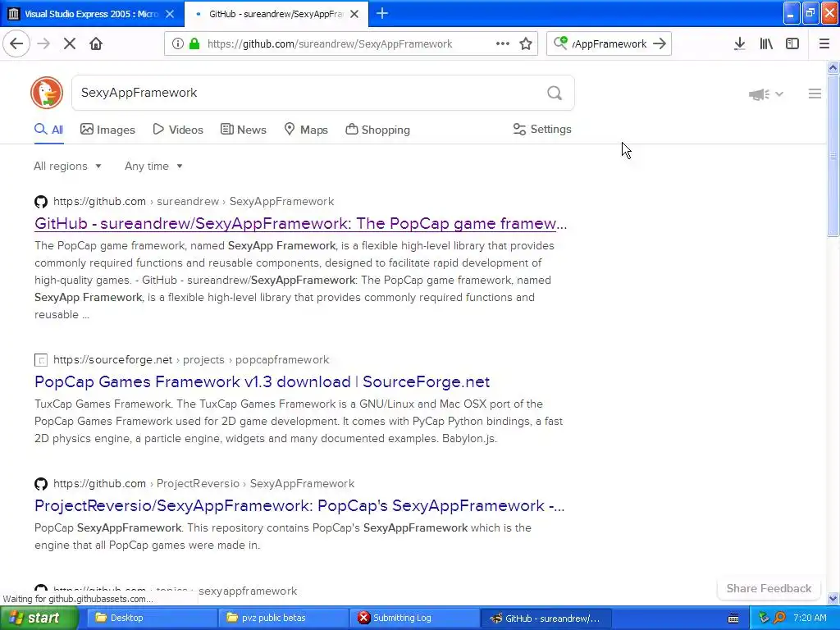
Task: Click the system tray clock
Action: (x=810, y=618)
